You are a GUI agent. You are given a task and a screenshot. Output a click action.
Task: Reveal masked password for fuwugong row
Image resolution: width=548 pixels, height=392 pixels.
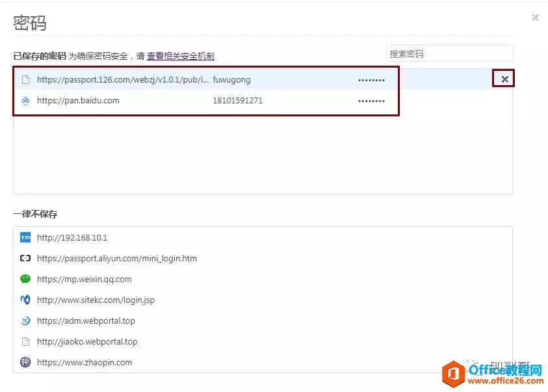tap(371, 80)
